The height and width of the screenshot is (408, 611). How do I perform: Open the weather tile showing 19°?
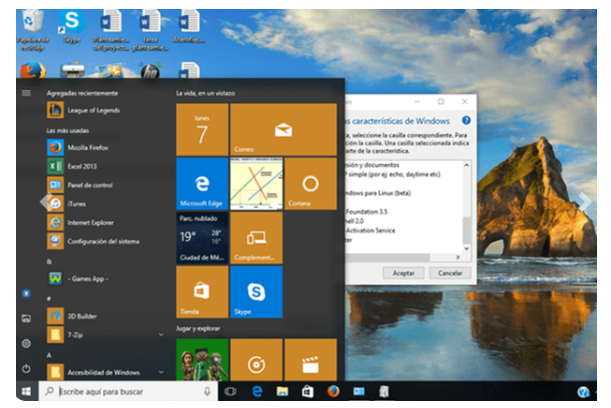(202, 237)
